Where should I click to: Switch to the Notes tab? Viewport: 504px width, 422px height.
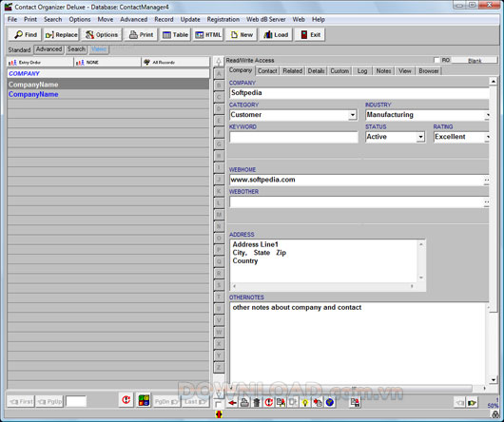[383, 71]
